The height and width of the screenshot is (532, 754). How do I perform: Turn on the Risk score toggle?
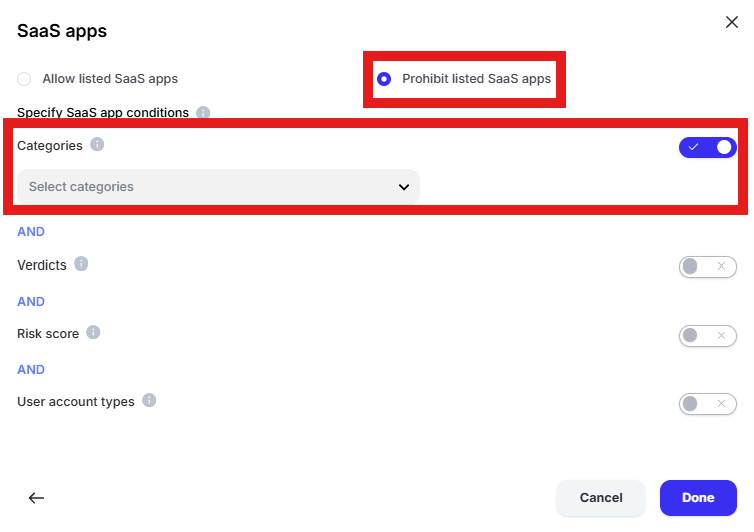click(707, 336)
